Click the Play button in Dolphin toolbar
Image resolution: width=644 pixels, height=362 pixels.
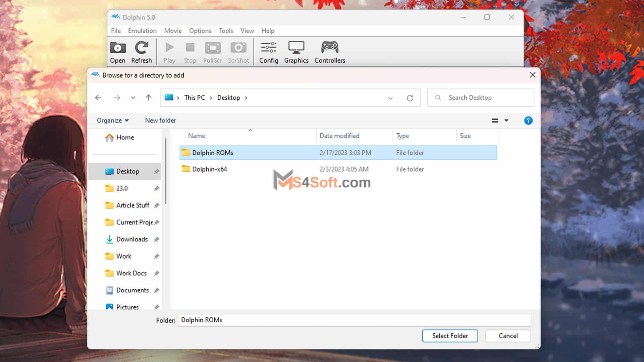pos(169,52)
